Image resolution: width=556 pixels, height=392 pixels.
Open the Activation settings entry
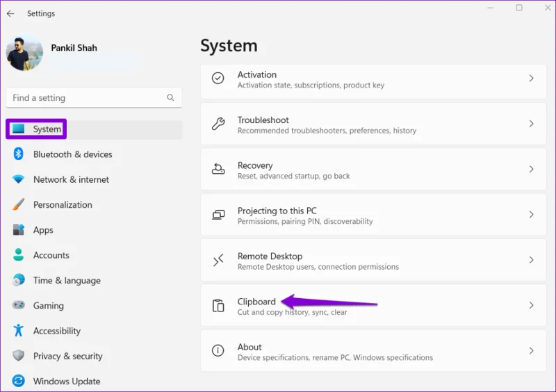tap(373, 81)
